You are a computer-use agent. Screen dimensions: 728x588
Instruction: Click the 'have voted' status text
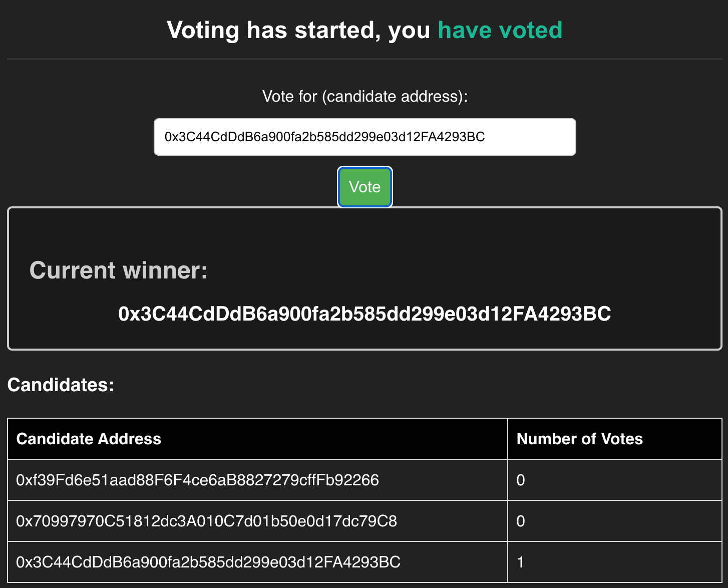point(500,30)
